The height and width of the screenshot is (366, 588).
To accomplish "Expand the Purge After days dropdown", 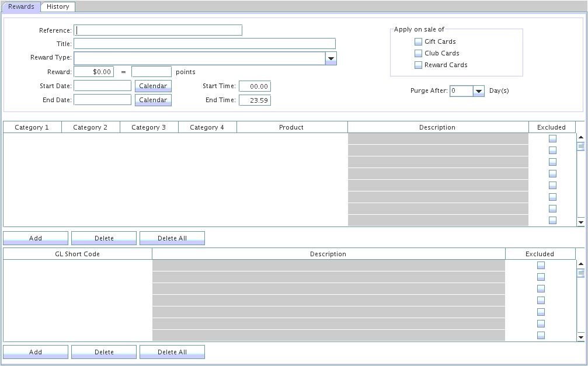I will point(478,91).
